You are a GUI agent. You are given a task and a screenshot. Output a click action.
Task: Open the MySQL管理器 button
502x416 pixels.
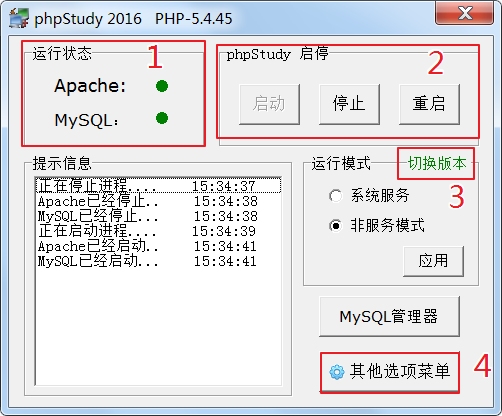pos(389,316)
